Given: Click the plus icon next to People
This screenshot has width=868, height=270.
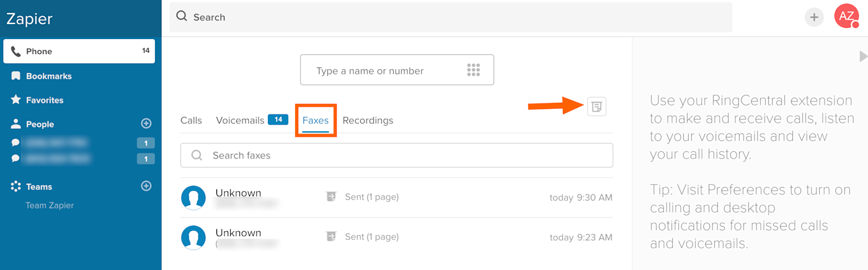Looking at the screenshot, I should pos(146,124).
